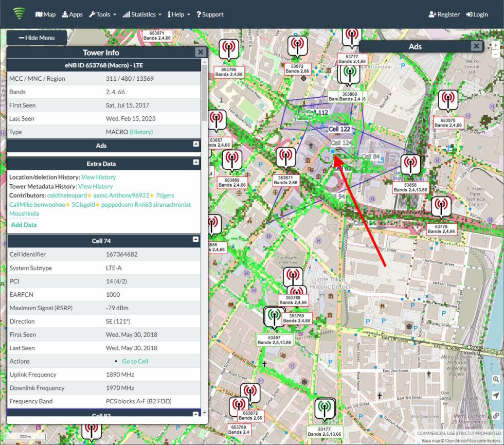
Task: Select the Map menu item
Action: [45, 14]
